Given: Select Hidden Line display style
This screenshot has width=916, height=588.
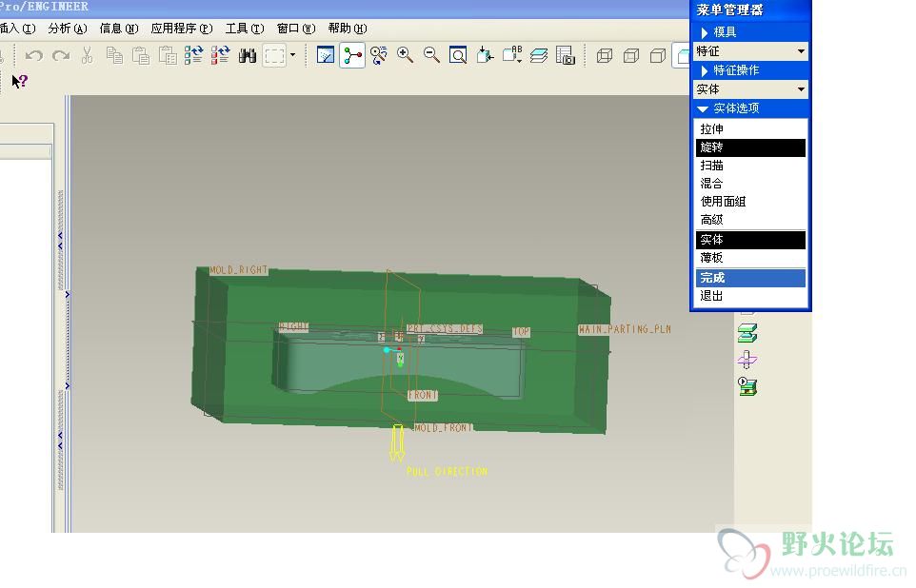Looking at the screenshot, I should tap(631, 55).
